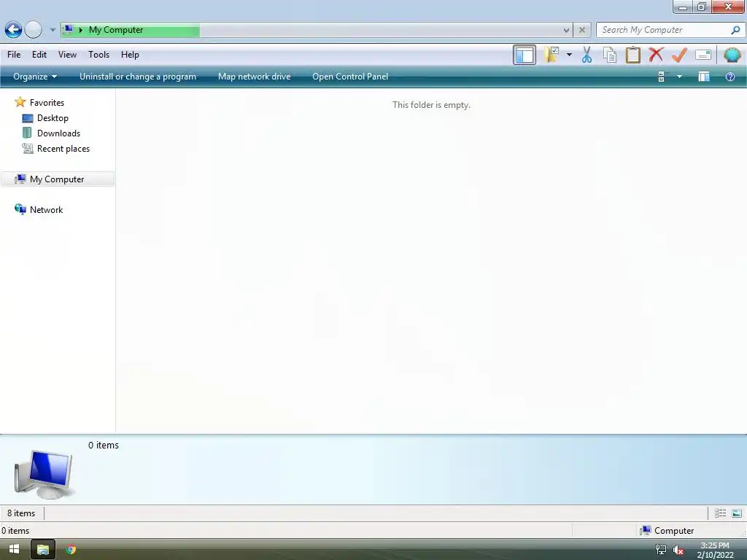Click the address bar stop X button
747x560 pixels.
tap(581, 30)
